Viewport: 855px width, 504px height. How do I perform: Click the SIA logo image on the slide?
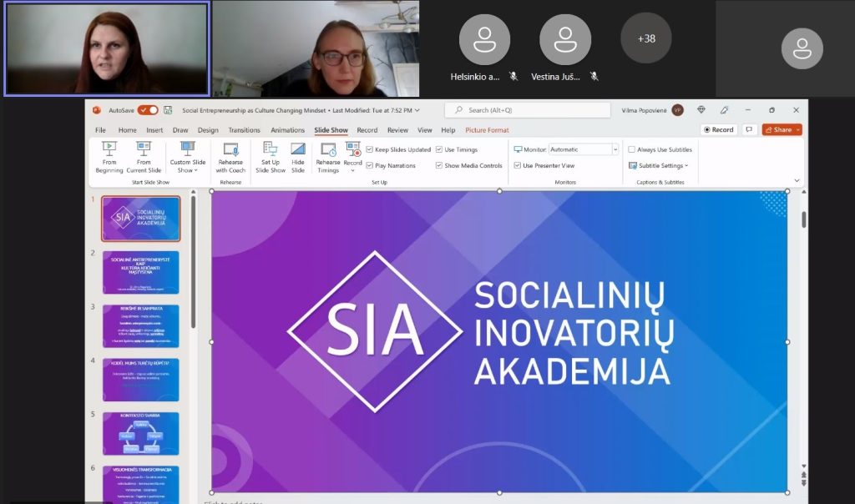(x=375, y=331)
